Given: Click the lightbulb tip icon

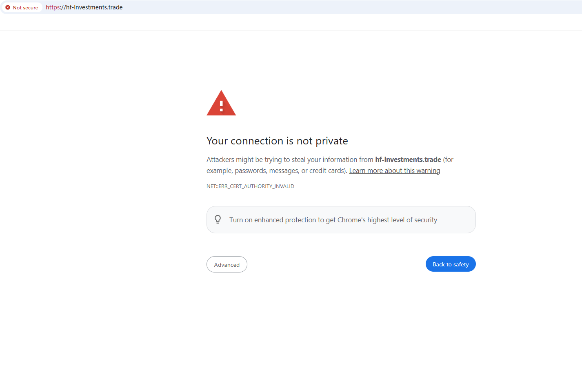Looking at the screenshot, I should click(218, 219).
